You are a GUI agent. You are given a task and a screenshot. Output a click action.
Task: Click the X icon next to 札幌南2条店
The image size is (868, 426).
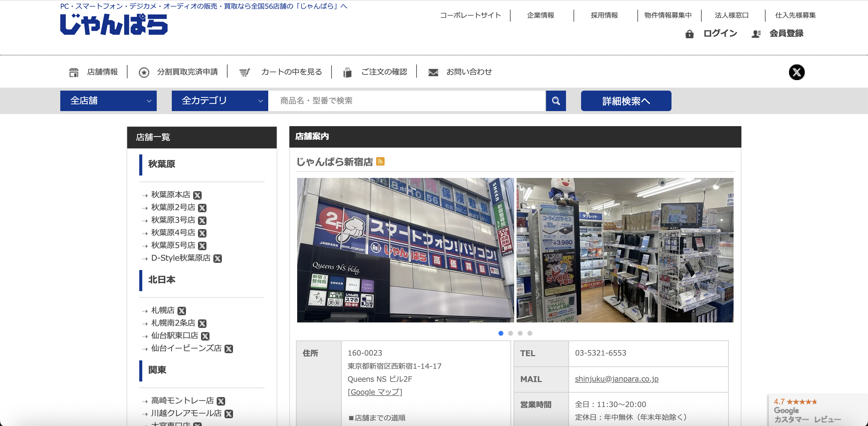click(202, 323)
